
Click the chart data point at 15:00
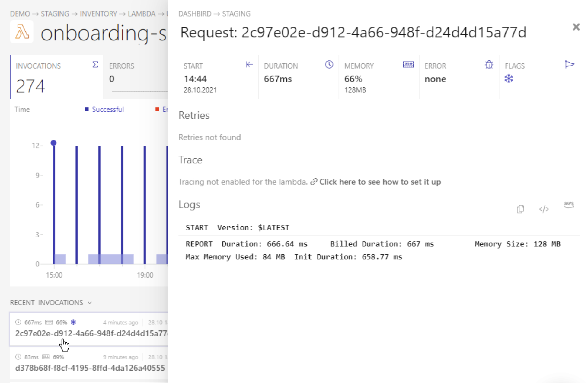pos(53,143)
